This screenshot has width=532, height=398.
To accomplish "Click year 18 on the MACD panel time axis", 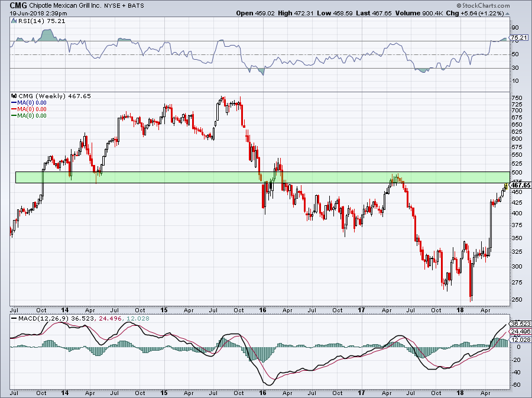I will [x=460, y=393].
